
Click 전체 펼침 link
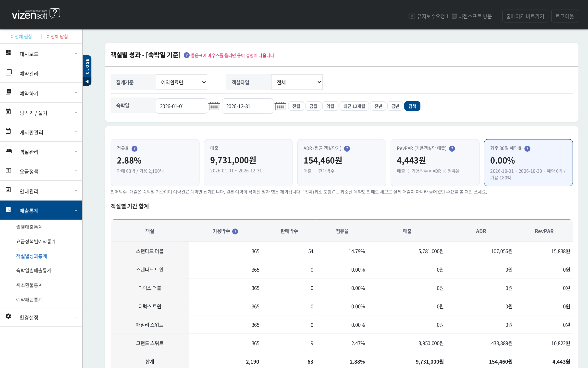21,37
